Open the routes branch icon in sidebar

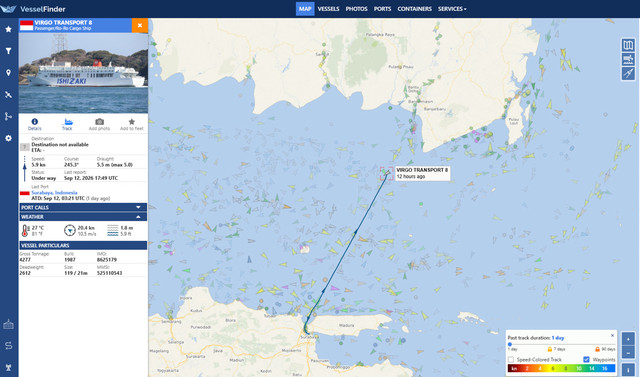click(x=8, y=116)
